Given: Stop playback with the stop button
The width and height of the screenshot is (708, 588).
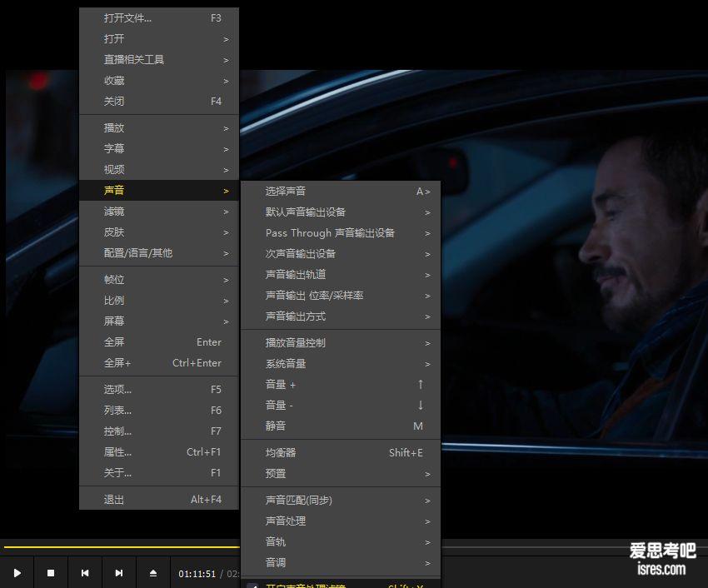Looking at the screenshot, I should pyautogui.click(x=51, y=573).
